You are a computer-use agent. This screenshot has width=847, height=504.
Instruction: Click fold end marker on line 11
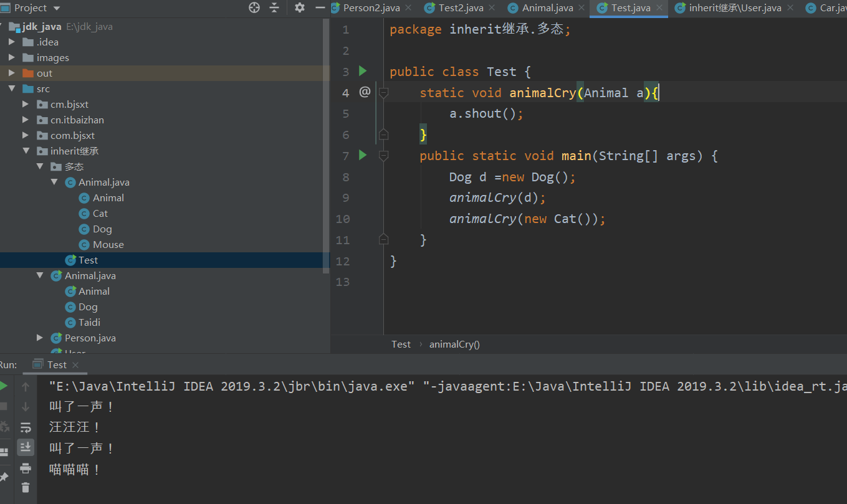point(383,239)
